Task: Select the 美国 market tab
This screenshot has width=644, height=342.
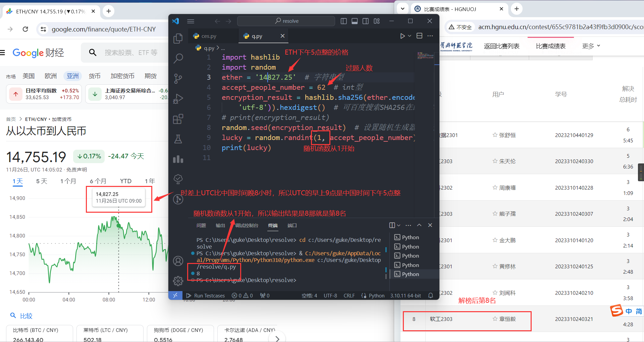Action: (29, 76)
